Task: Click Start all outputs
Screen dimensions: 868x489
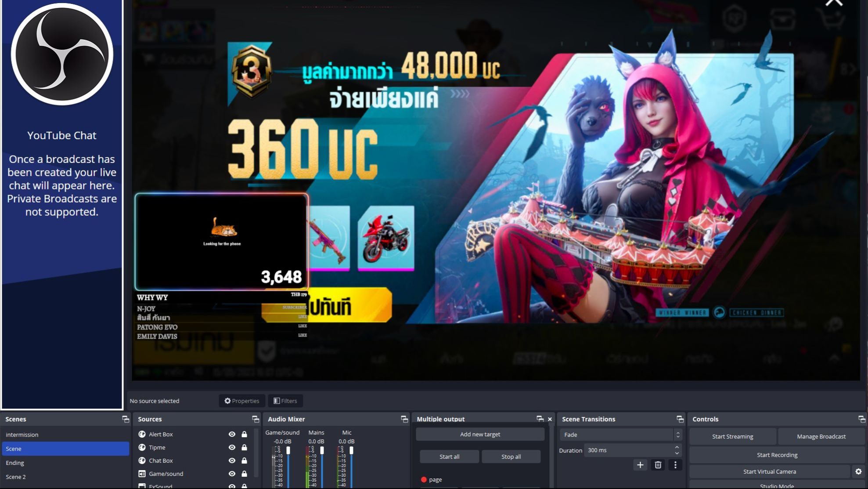Action: click(x=449, y=456)
